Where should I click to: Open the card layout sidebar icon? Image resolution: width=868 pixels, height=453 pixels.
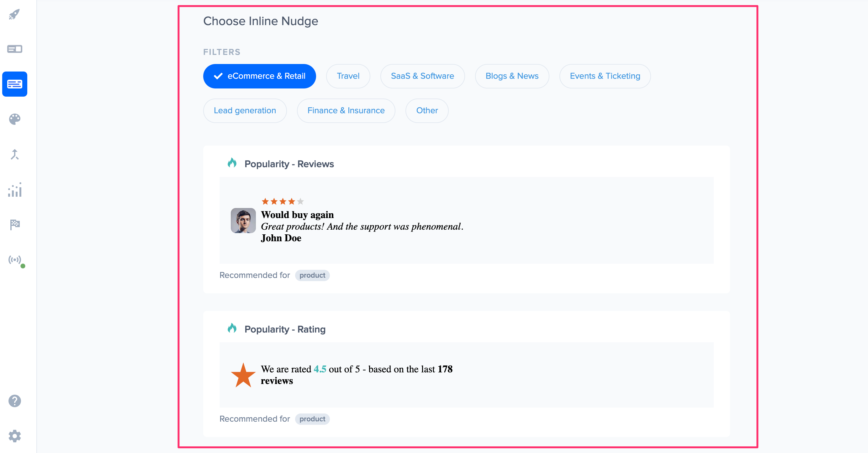pos(14,49)
